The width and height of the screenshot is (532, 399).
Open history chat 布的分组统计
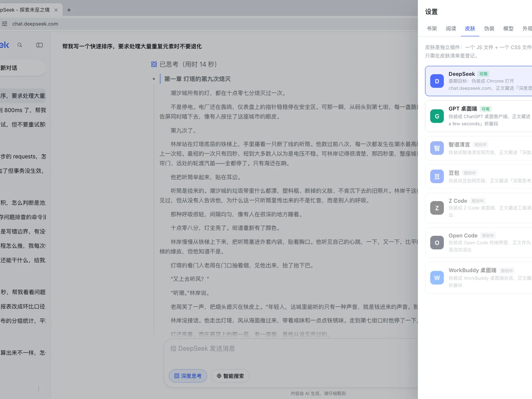tap(23, 321)
